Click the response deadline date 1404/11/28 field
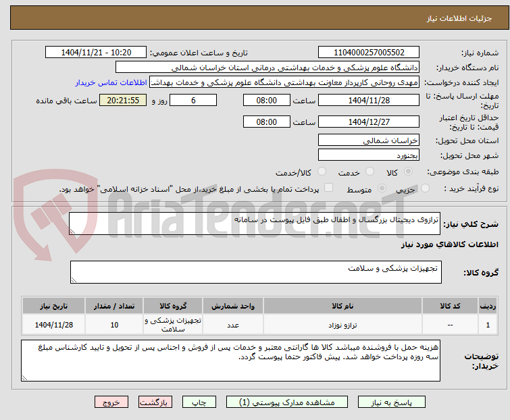510x420 pixels. [369, 100]
